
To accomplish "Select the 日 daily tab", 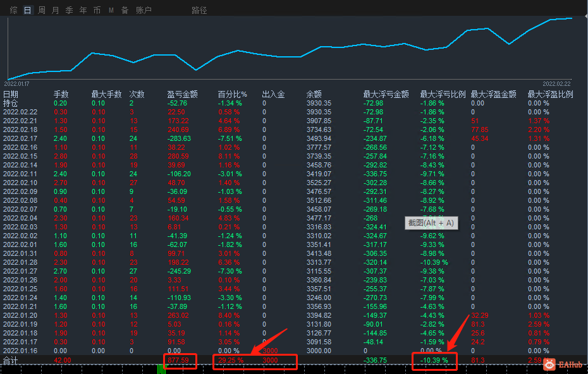I will (x=28, y=10).
